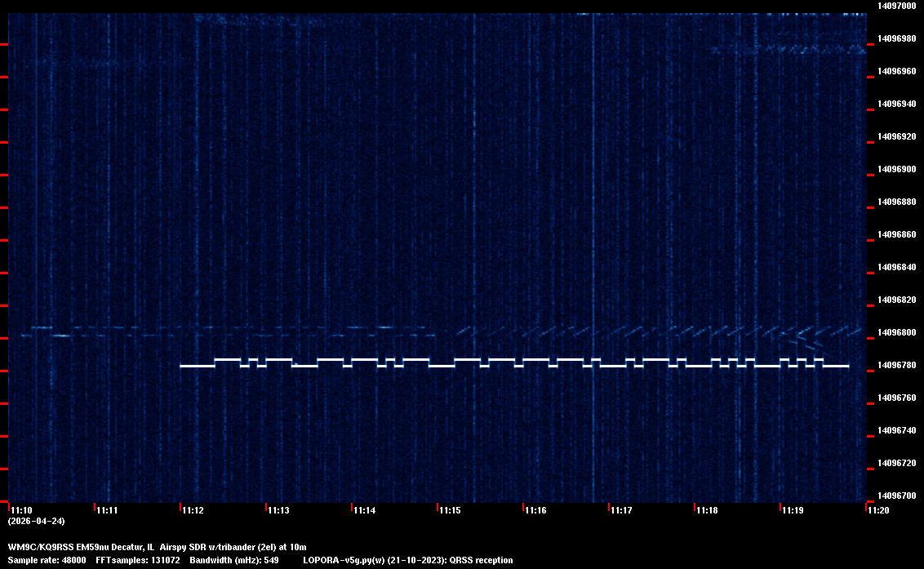The image size is (924, 569).
Task: Select the 14096780 frequency label
Action: click(x=895, y=365)
